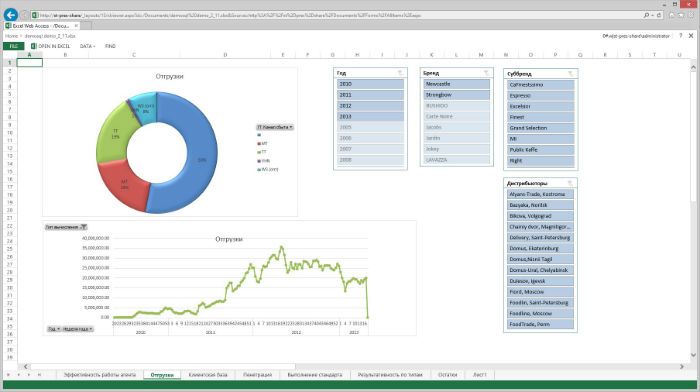Open the FILE menu
Image resolution: width=700 pixels, height=392 pixels.
tap(13, 46)
